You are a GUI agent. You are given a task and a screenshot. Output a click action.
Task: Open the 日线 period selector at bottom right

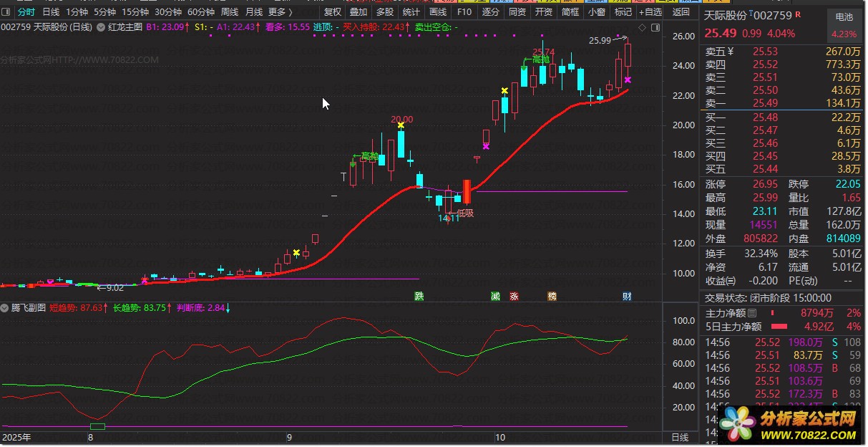[x=679, y=437]
